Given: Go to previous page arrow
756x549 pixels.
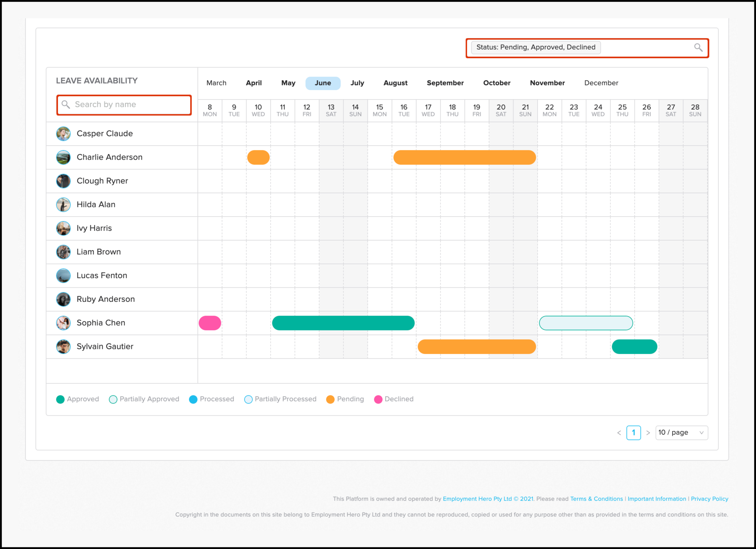Looking at the screenshot, I should 619,433.
